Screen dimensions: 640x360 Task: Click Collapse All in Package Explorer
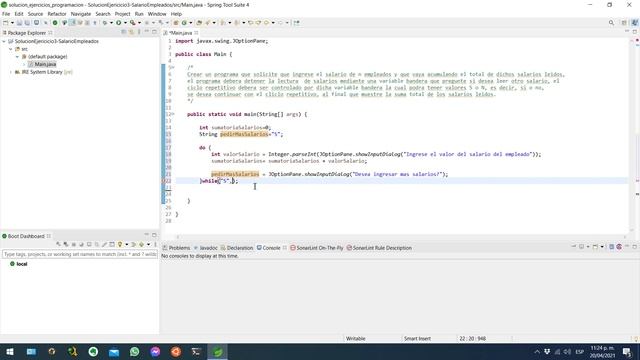(124, 32)
